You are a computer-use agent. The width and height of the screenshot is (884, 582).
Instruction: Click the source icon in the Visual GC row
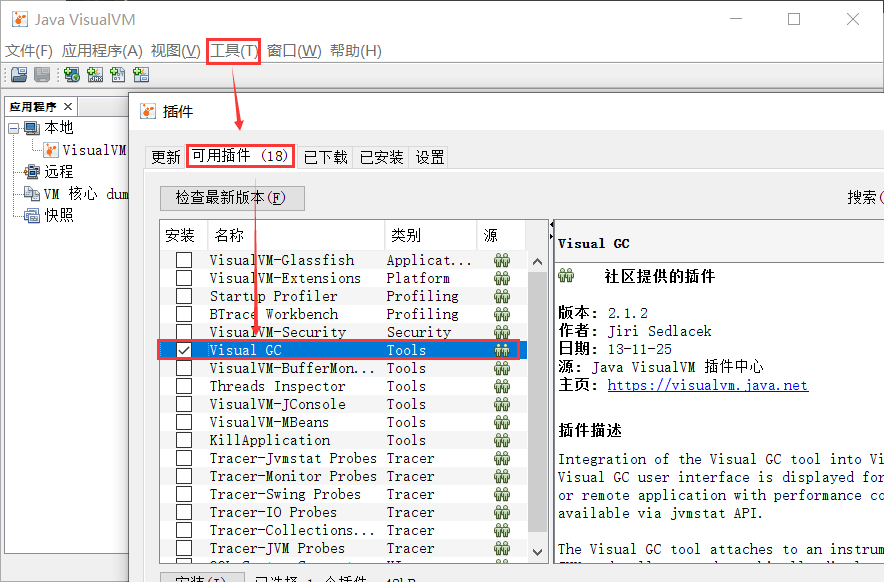click(502, 350)
